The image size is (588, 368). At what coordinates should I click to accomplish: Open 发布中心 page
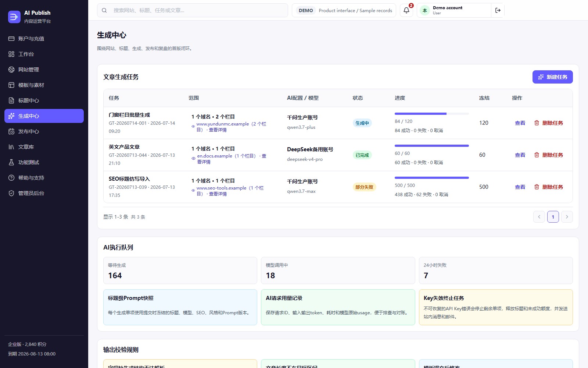(44, 131)
